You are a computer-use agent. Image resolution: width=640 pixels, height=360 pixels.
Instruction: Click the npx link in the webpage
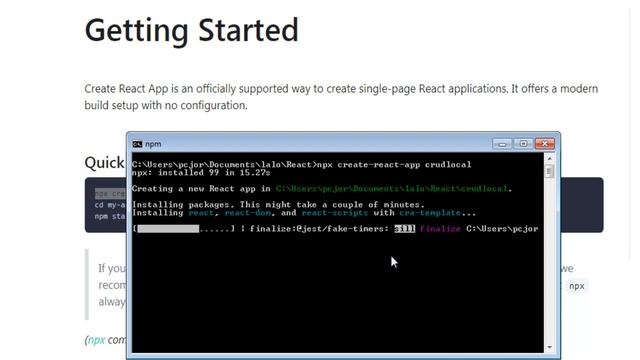click(96, 340)
